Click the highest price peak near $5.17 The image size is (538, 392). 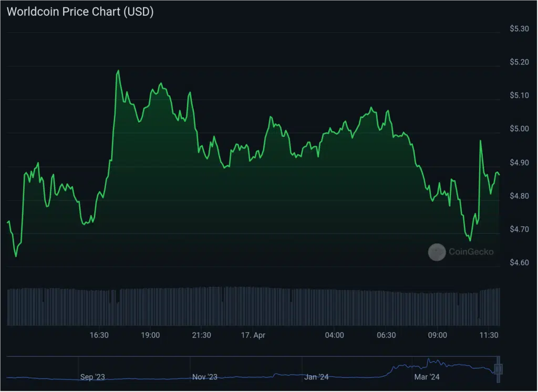point(118,70)
